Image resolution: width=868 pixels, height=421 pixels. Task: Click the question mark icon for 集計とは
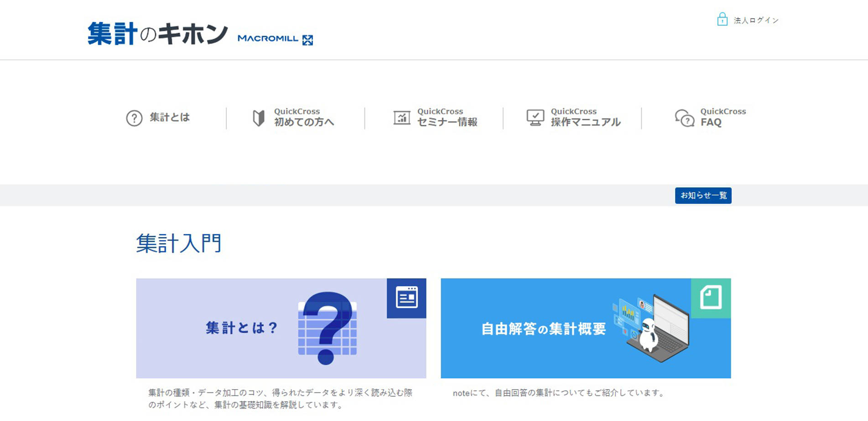pos(134,118)
